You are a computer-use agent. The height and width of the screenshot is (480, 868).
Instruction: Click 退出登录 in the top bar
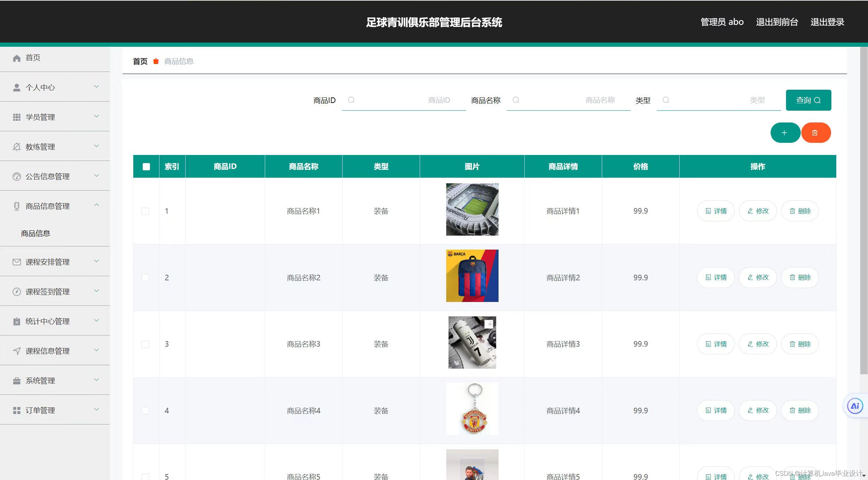[827, 22]
